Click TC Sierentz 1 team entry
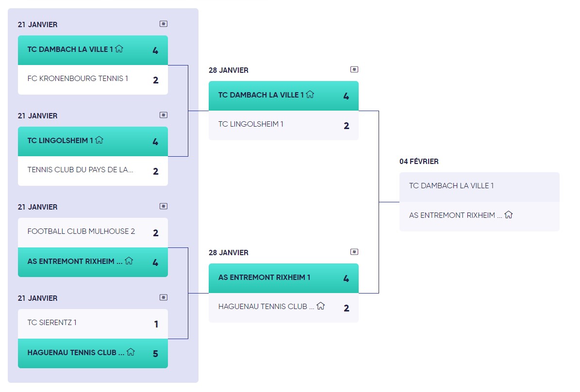 93,324
